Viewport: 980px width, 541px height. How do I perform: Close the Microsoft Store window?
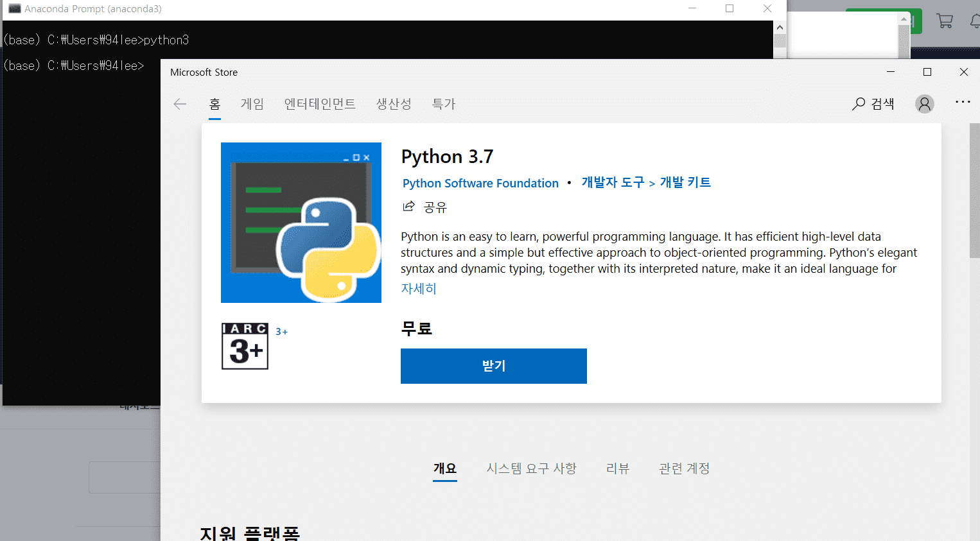(x=964, y=72)
